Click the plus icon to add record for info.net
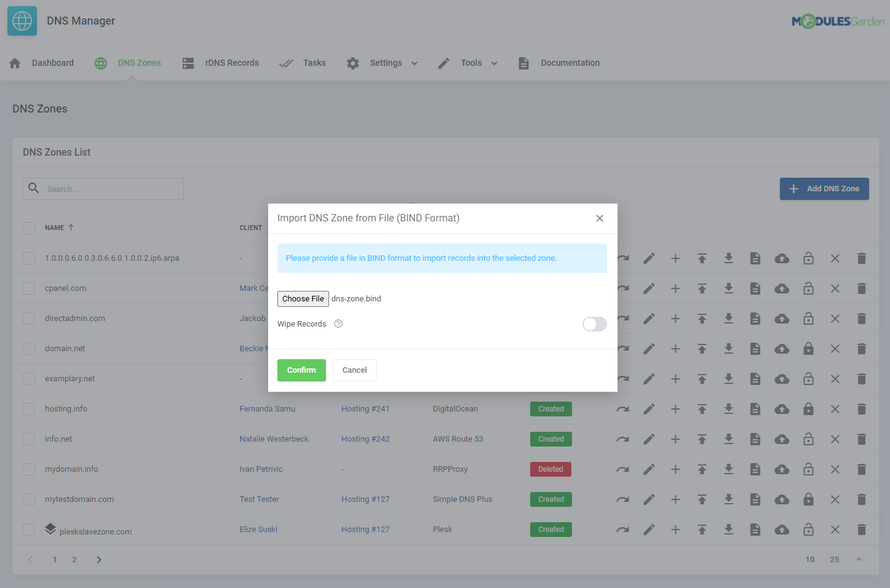890x588 pixels. coord(675,439)
